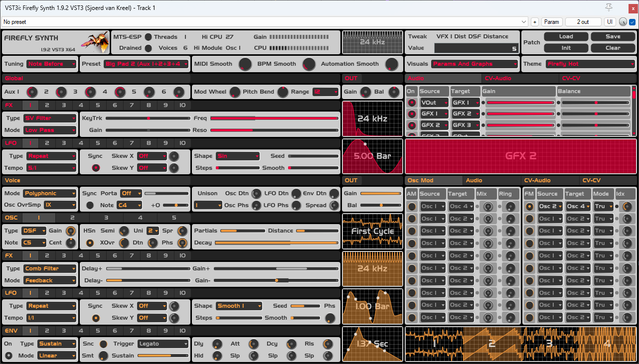
Task: Click the Aux 4 knob
Action: [120, 92]
